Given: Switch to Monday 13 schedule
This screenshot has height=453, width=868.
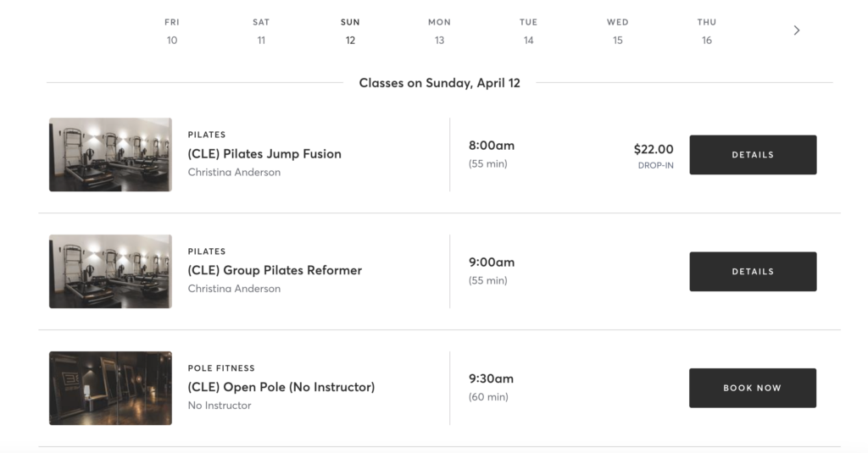Looking at the screenshot, I should (439, 31).
